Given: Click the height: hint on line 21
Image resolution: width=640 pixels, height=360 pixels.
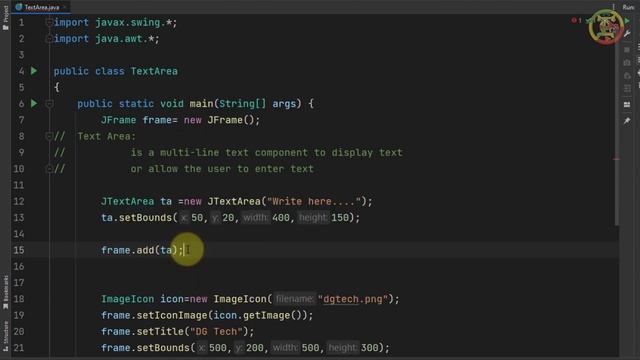Looking at the screenshot, I should pyautogui.click(x=343, y=348).
